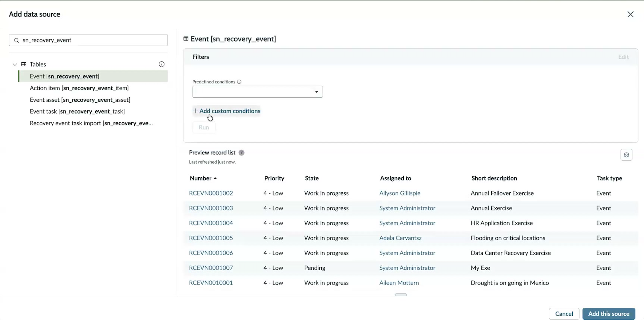Click the Filters Edit link
Viewport: 644px width, 320px height.
623,57
